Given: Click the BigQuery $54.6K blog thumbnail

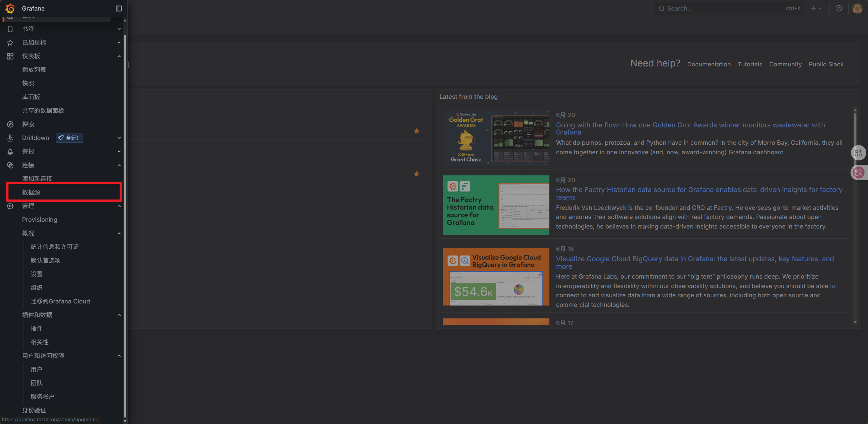Looking at the screenshot, I should (496, 277).
